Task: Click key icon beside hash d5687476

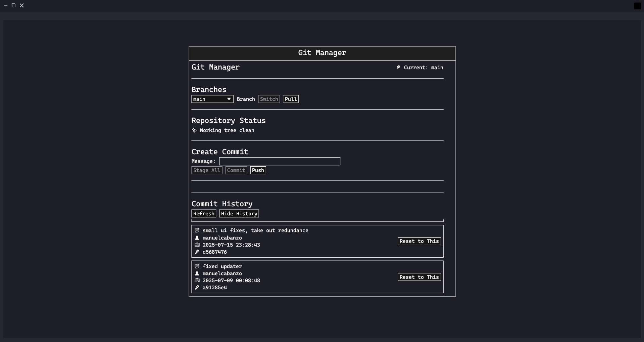Action: click(x=197, y=252)
